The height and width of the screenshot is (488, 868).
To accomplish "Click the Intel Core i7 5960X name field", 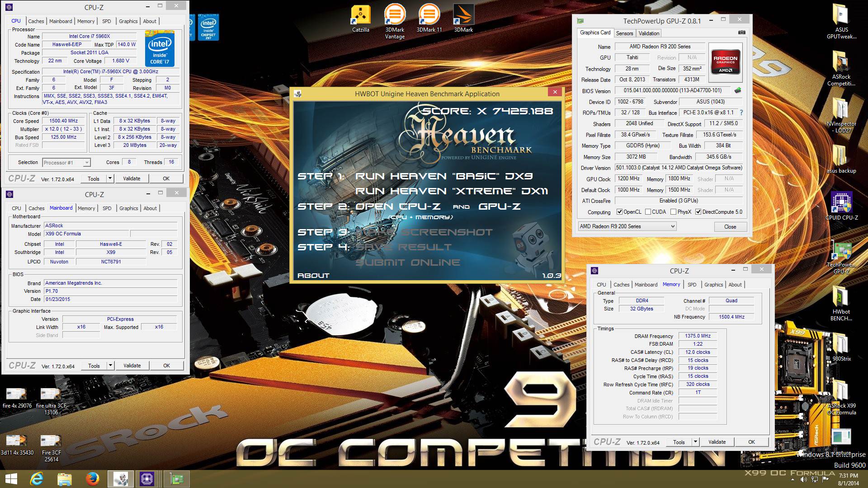I will click(90, 36).
